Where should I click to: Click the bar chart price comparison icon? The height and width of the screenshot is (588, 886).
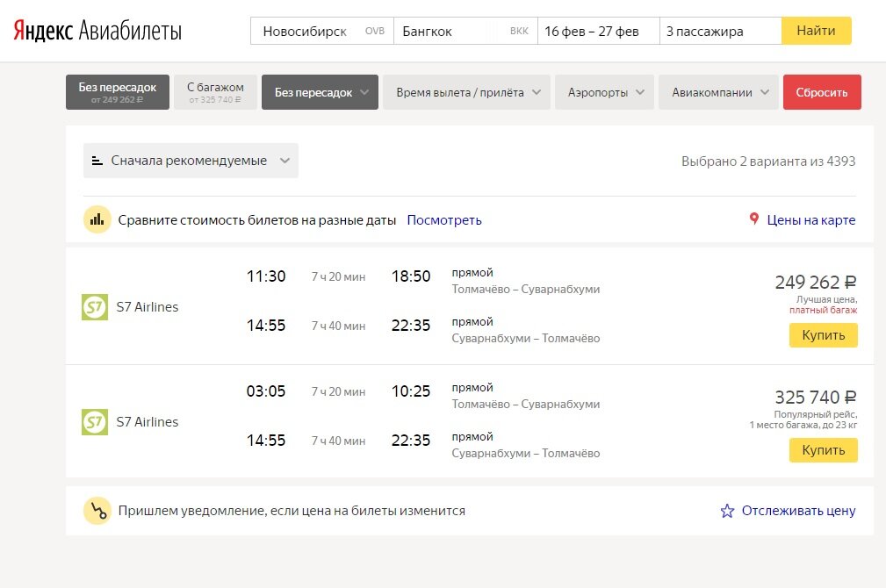click(x=97, y=219)
